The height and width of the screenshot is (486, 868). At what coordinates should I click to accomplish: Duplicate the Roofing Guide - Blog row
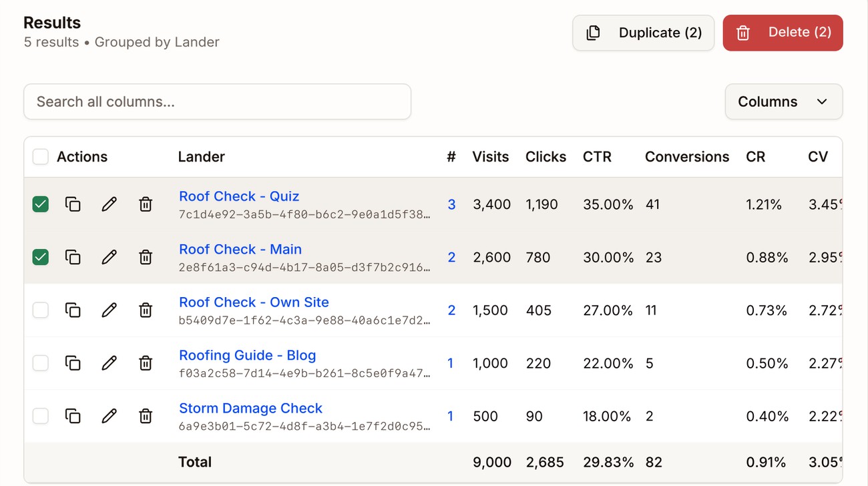[73, 363]
